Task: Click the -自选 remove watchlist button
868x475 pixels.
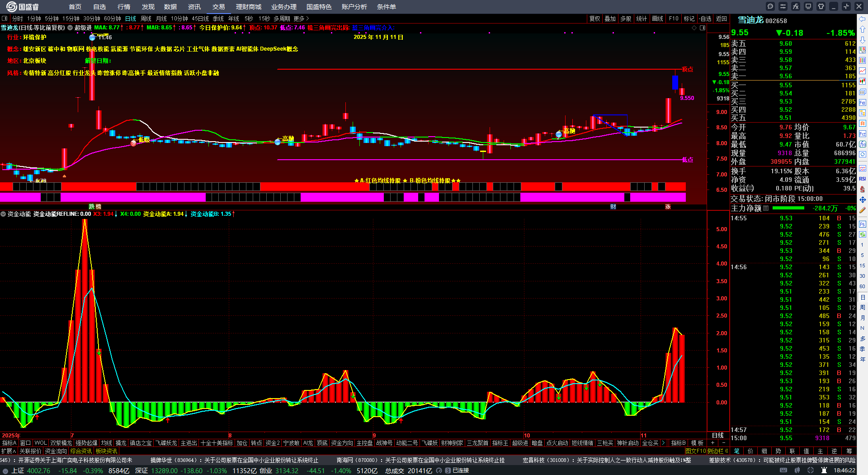Action: tap(705, 19)
